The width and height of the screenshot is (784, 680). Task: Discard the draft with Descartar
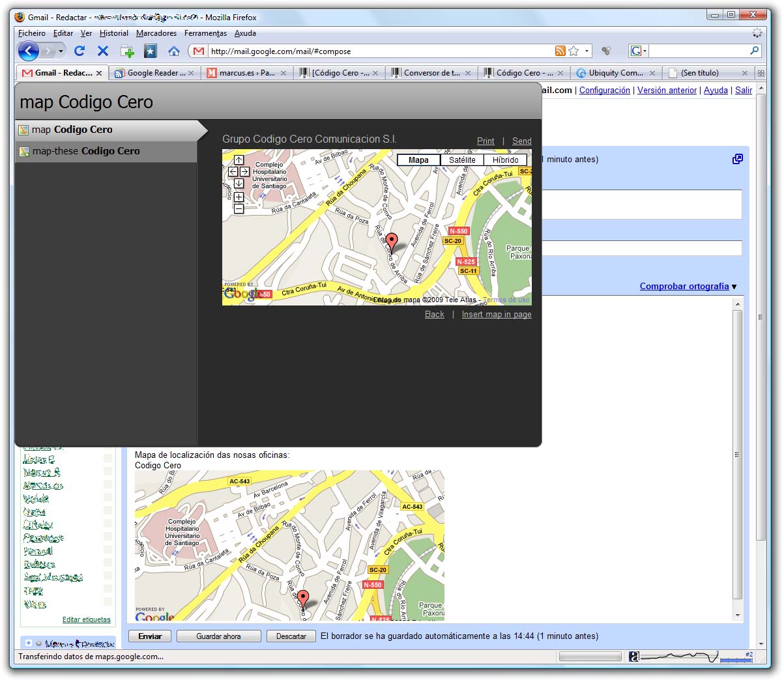click(x=291, y=636)
